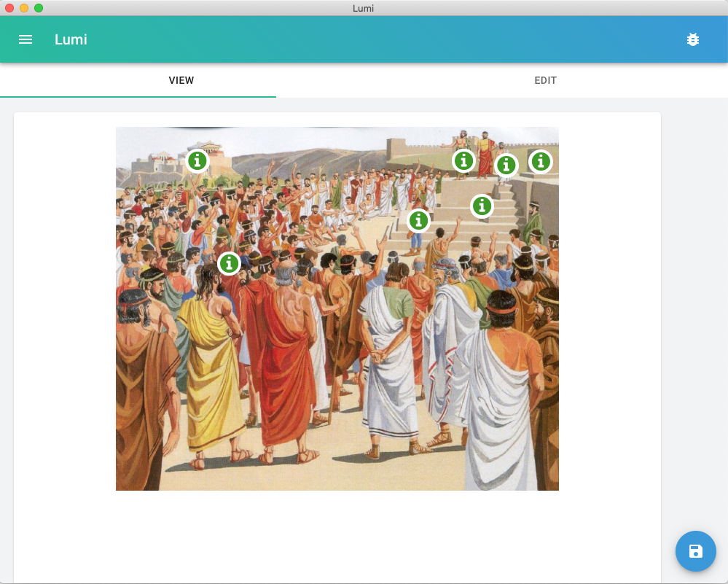Open the rightmost info hotspot on platform
This screenshot has width=728, height=584.
(541, 162)
